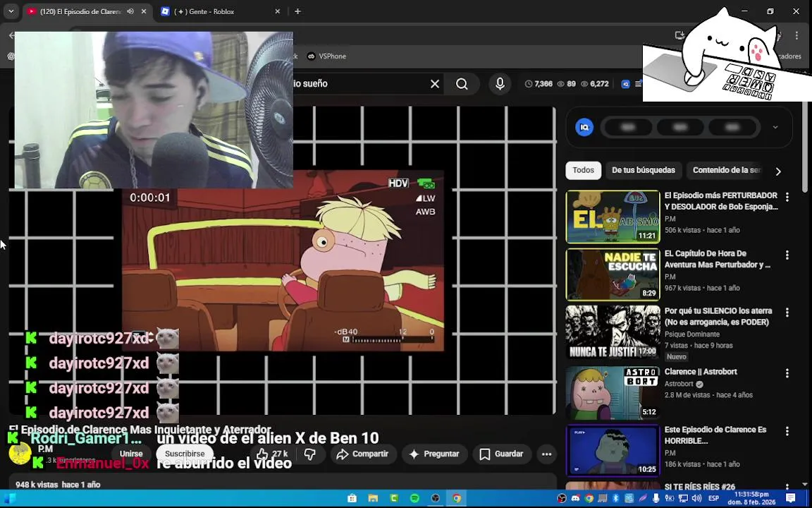
Task: Click the 5:12 Astrobort Clarence thumbnail
Action: pos(613,393)
